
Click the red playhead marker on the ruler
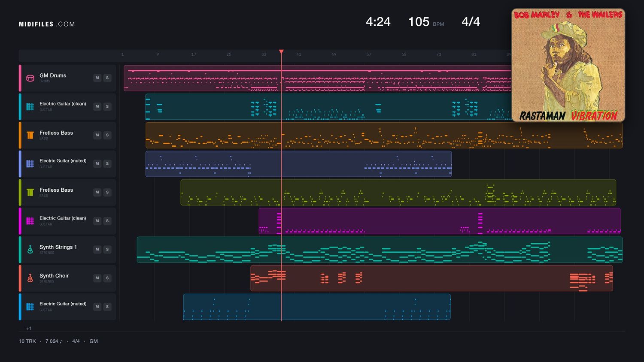281,52
